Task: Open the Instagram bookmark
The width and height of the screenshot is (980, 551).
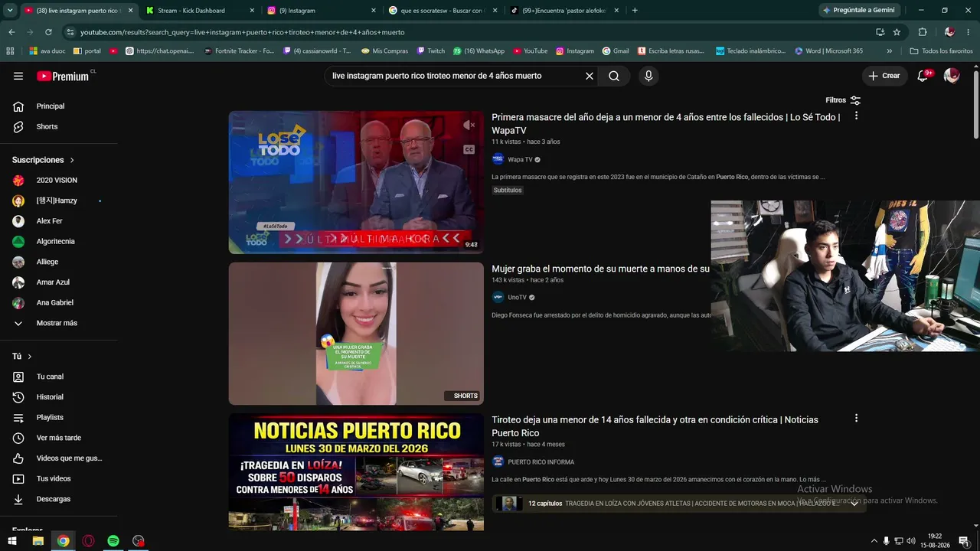Action: 575,51
